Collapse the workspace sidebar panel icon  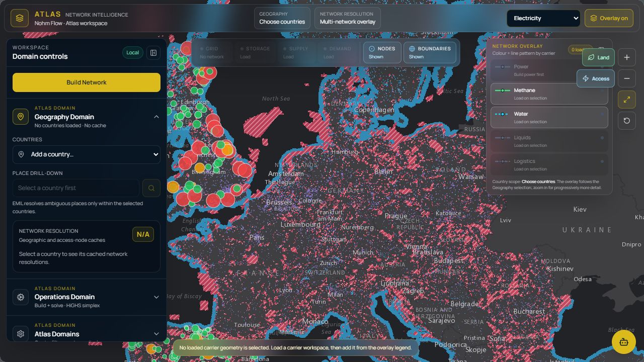pos(153,53)
